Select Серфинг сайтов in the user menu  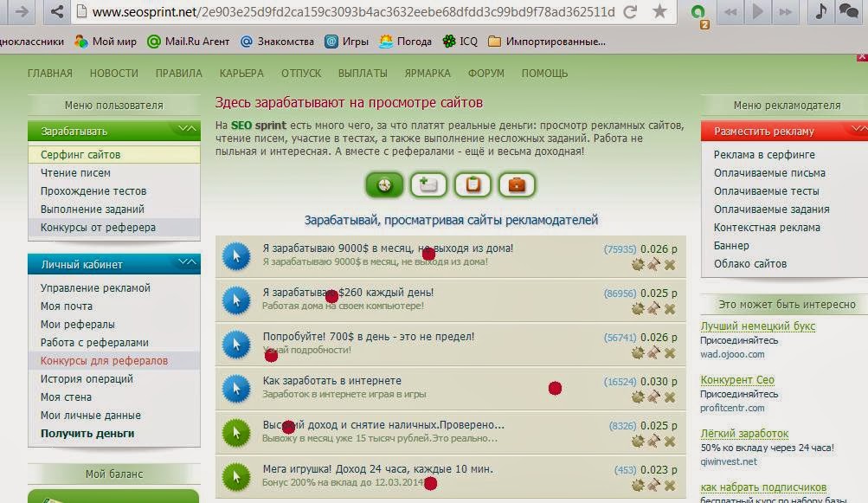[x=114, y=155]
